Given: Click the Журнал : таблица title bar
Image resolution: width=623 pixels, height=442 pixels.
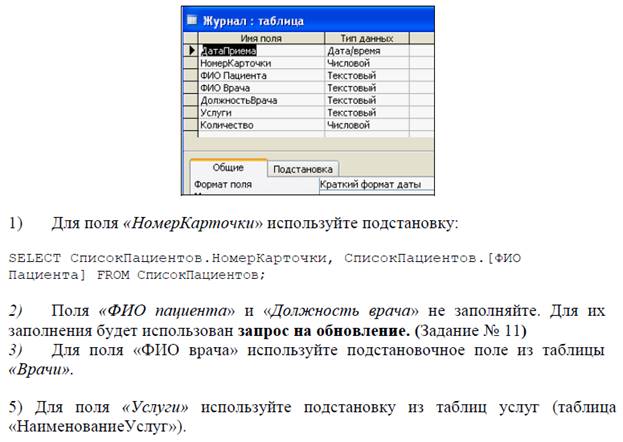Looking at the screenshot, I should 308,20.
